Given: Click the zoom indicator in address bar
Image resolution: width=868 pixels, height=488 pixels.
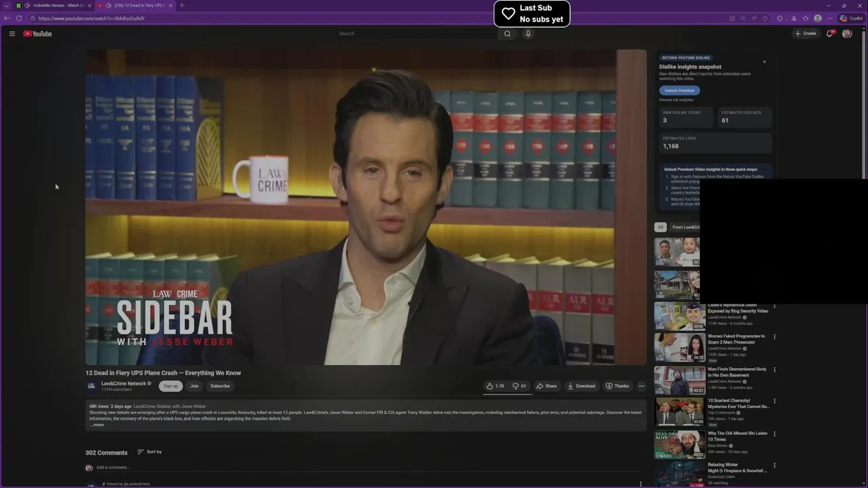Looking at the screenshot, I should (x=743, y=18).
